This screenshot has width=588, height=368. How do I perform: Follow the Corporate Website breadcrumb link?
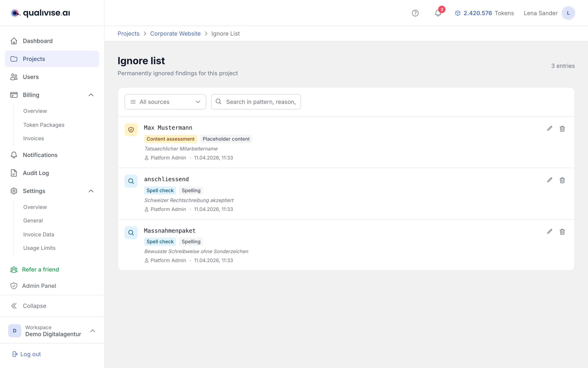[x=175, y=34]
